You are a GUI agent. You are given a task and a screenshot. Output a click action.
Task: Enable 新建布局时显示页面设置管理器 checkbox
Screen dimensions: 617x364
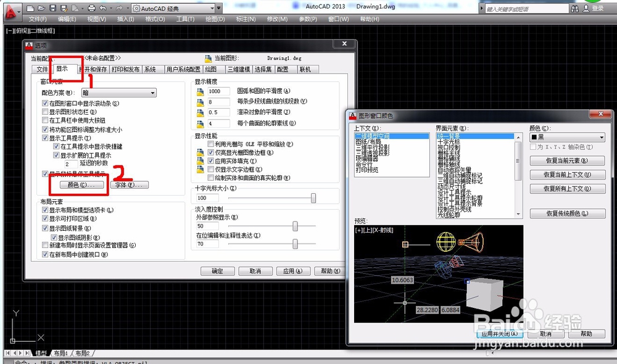point(45,245)
